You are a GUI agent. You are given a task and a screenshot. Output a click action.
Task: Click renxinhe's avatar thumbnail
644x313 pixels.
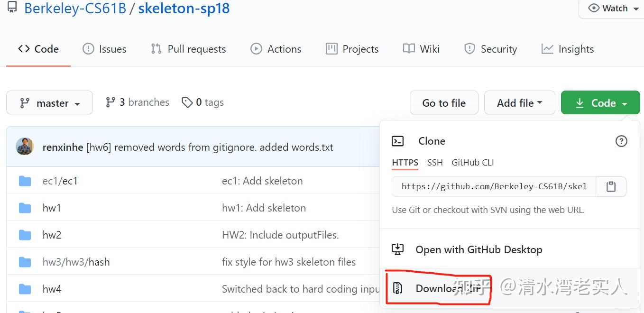[25, 147]
